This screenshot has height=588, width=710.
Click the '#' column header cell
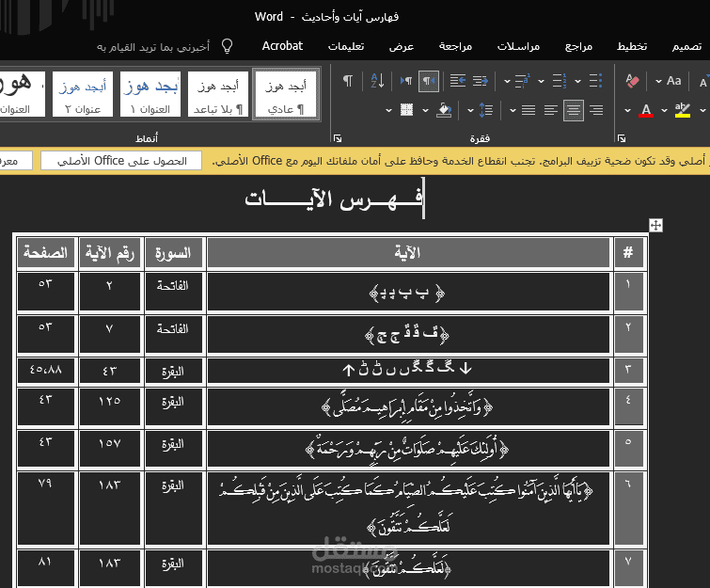628,253
